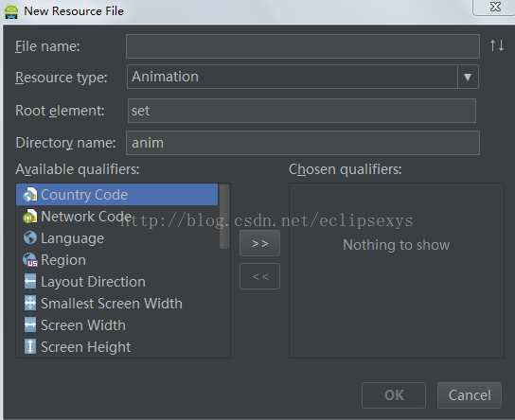Click the sort arrows icon beside File name
Viewport: 515px width, 420px height.
(x=497, y=45)
